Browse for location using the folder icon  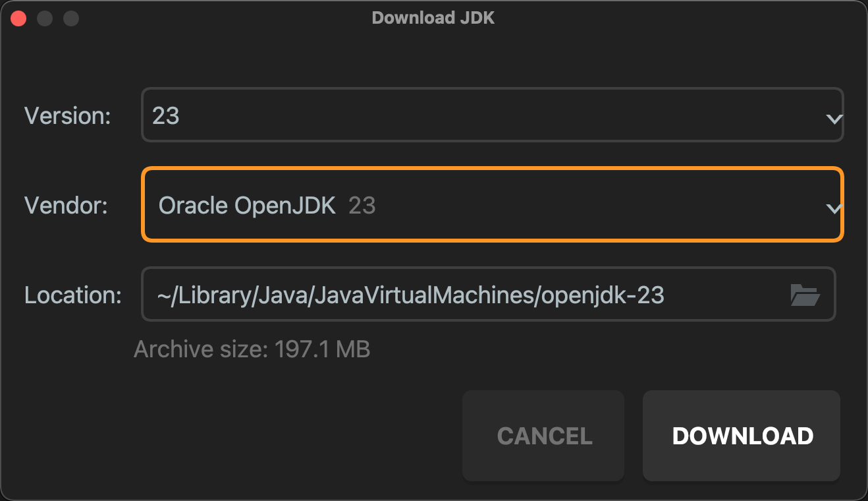(805, 295)
